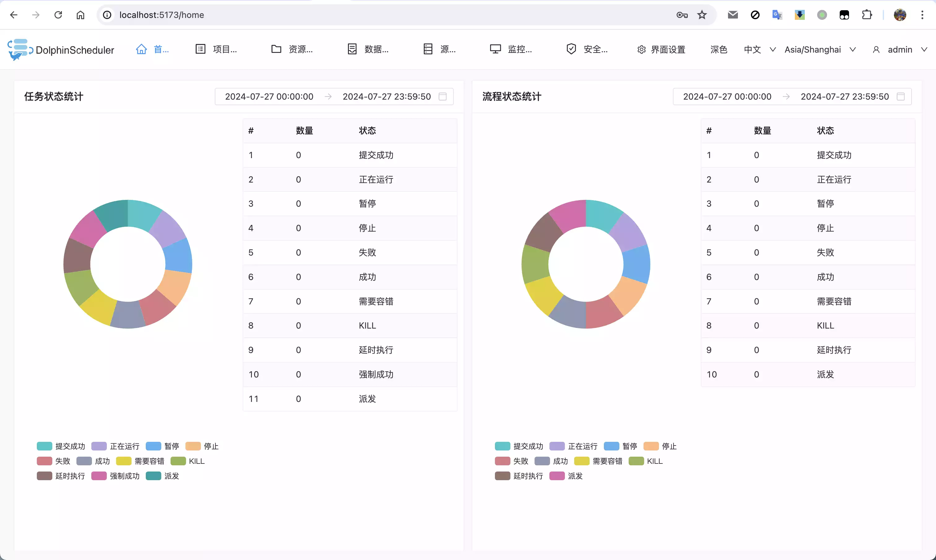Viewport: 936px width, 560px height.
Task: Edit process statistics end date 23:59:50
Action: click(845, 97)
